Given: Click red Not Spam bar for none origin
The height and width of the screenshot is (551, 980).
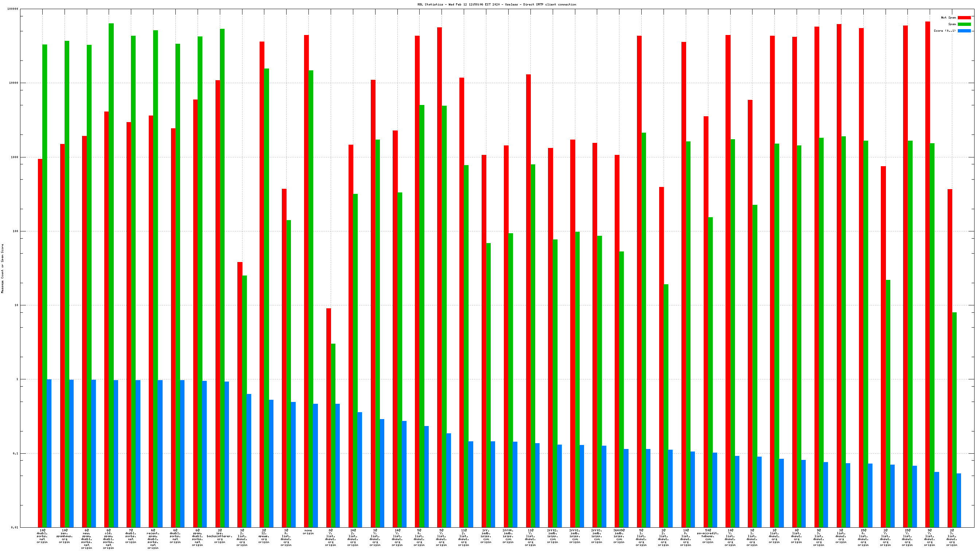Looking at the screenshot, I should 306,266.
